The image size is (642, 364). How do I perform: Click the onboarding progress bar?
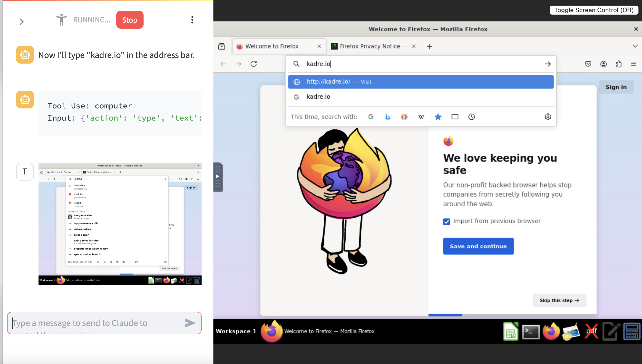click(x=445, y=315)
